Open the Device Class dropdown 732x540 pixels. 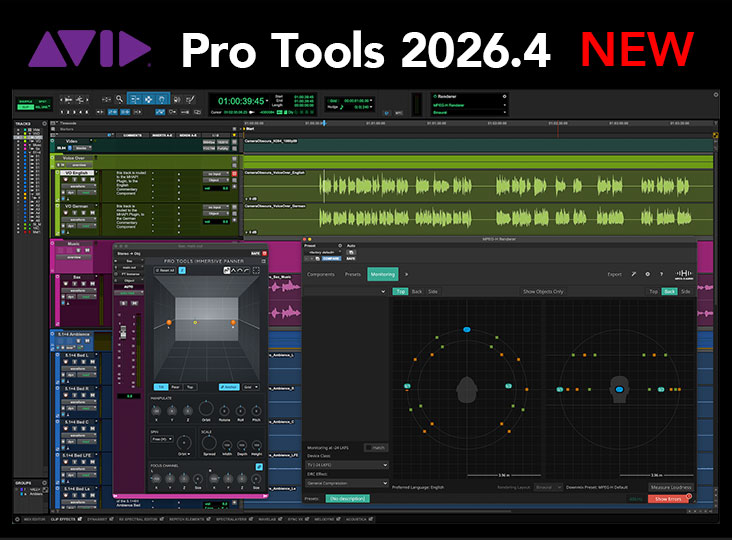pyautogui.click(x=346, y=465)
